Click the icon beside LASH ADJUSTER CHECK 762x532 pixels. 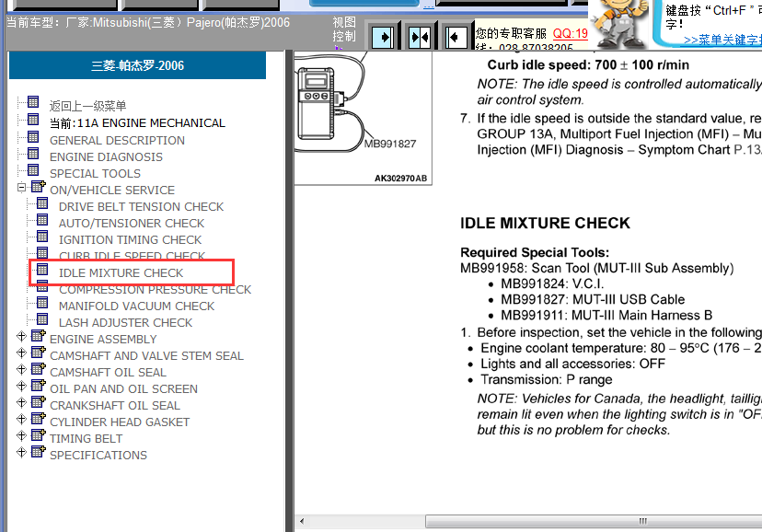pyautogui.click(x=42, y=319)
